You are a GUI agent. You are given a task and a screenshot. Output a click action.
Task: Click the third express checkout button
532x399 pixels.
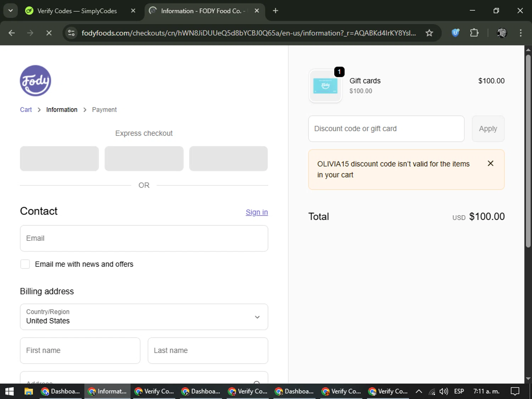coord(228,159)
